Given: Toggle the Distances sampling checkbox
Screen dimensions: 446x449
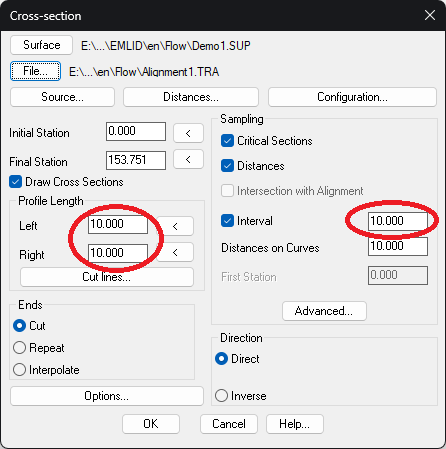Looking at the screenshot, I should [227, 166].
